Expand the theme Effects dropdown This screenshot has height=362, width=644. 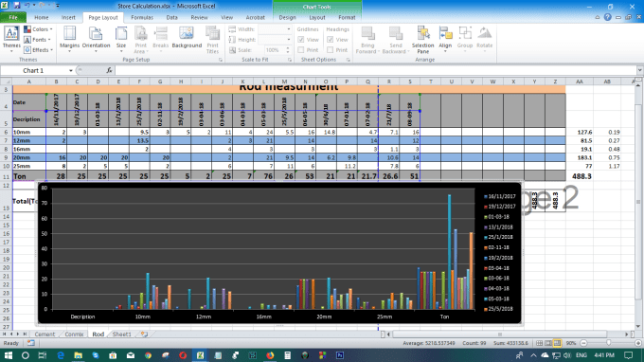click(39, 50)
